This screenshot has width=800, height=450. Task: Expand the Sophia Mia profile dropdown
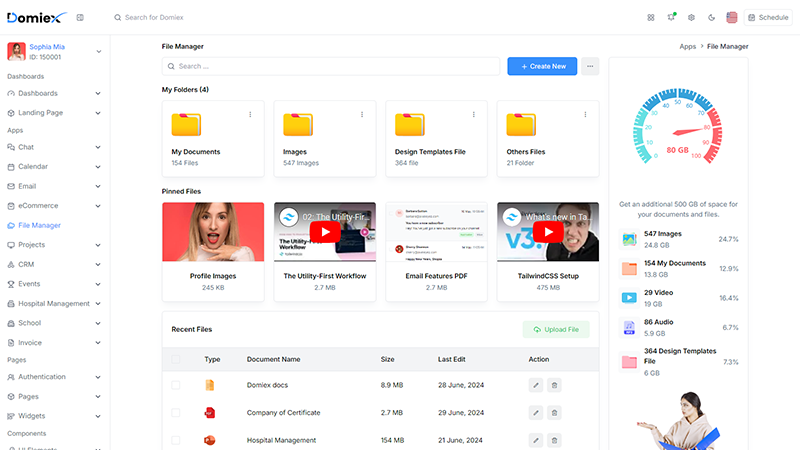tap(98, 52)
